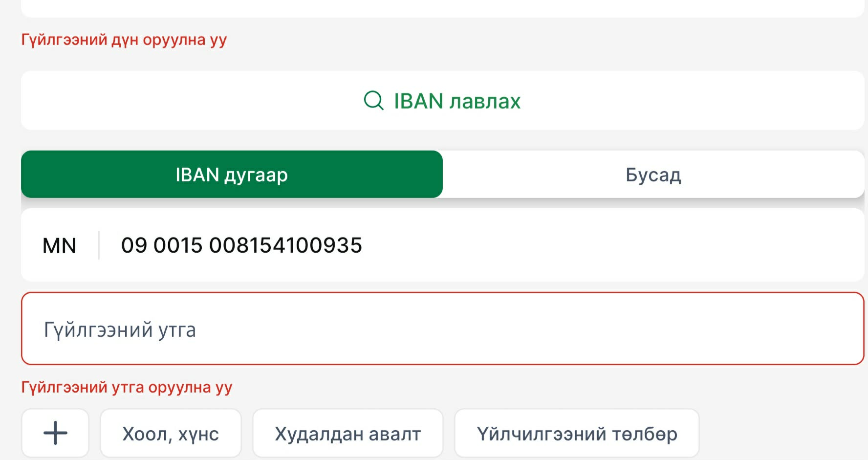Select the Үйлчилгээний төлбөр quick description chip
The image size is (868, 460).
[577, 434]
